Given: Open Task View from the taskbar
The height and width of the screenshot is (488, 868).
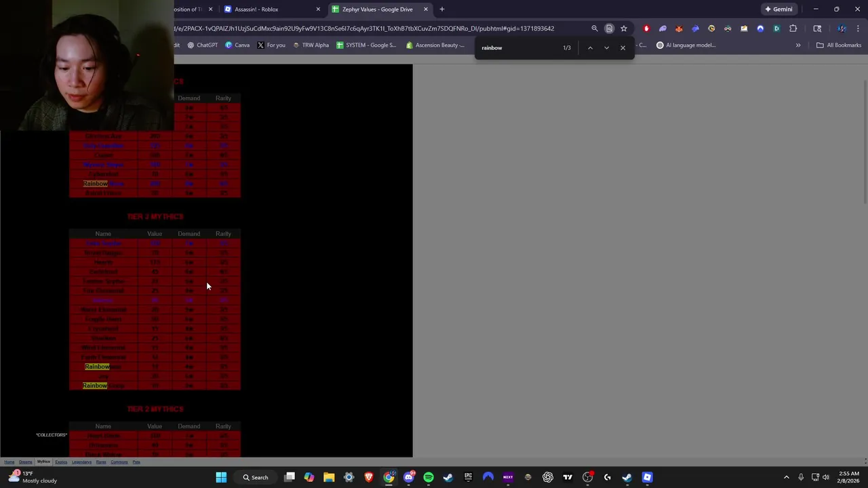Looking at the screenshot, I should pyautogui.click(x=290, y=477).
